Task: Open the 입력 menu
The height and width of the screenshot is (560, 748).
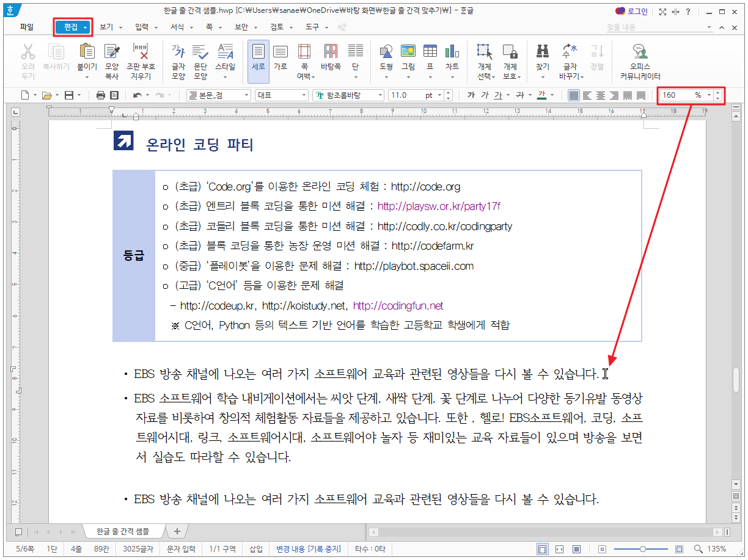Action: click(142, 27)
